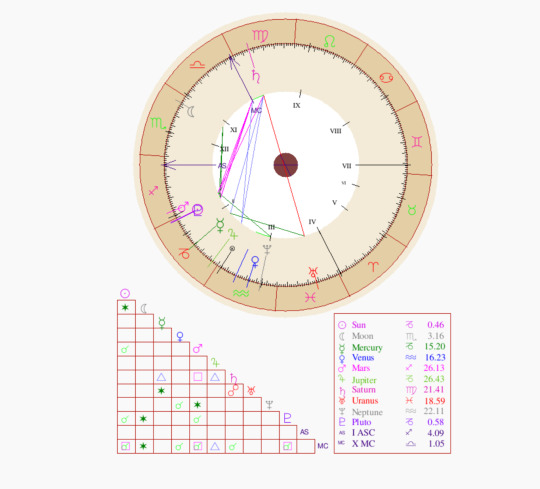Click the Venus–Neptune conjunction cell in grid

pos(180,405)
